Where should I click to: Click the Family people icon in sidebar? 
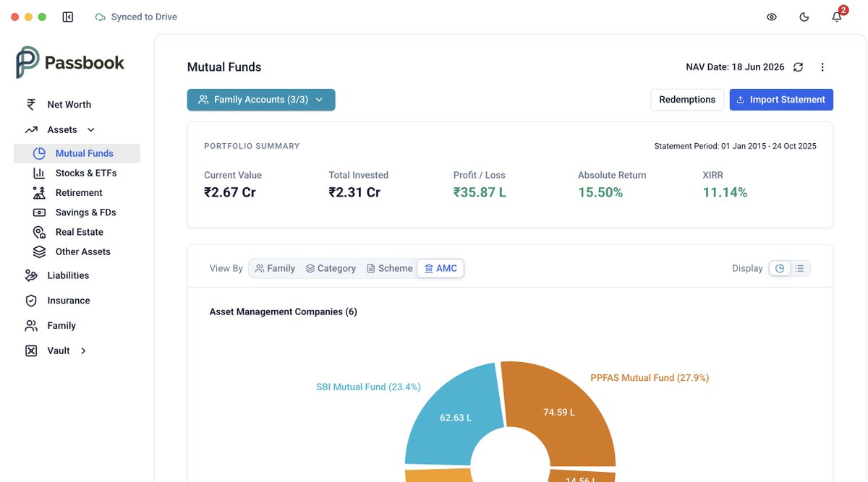(31, 326)
